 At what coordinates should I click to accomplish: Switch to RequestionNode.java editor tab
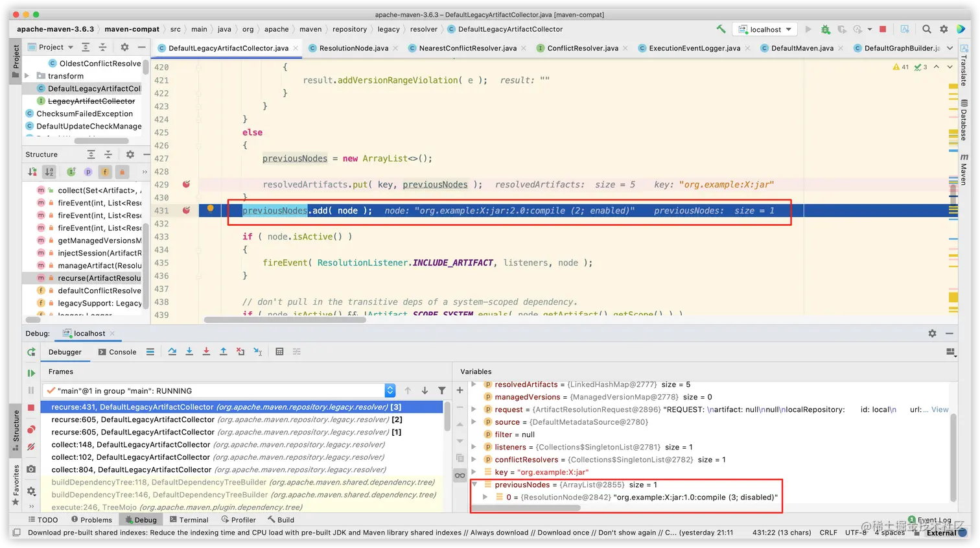(353, 48)
